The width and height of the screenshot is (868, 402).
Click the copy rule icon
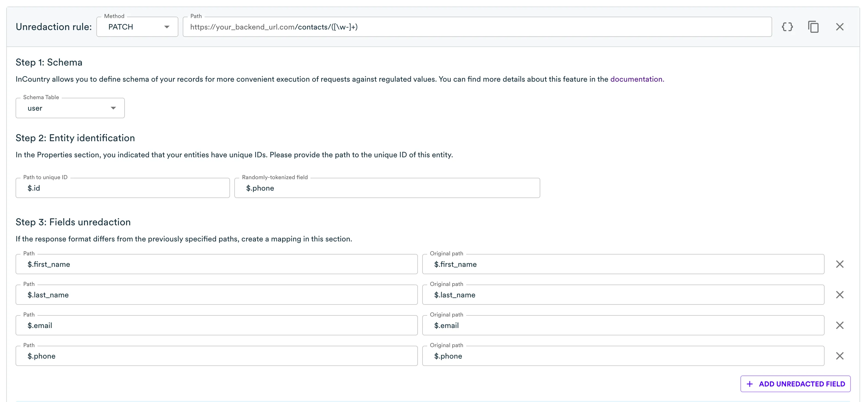point(813,27)
